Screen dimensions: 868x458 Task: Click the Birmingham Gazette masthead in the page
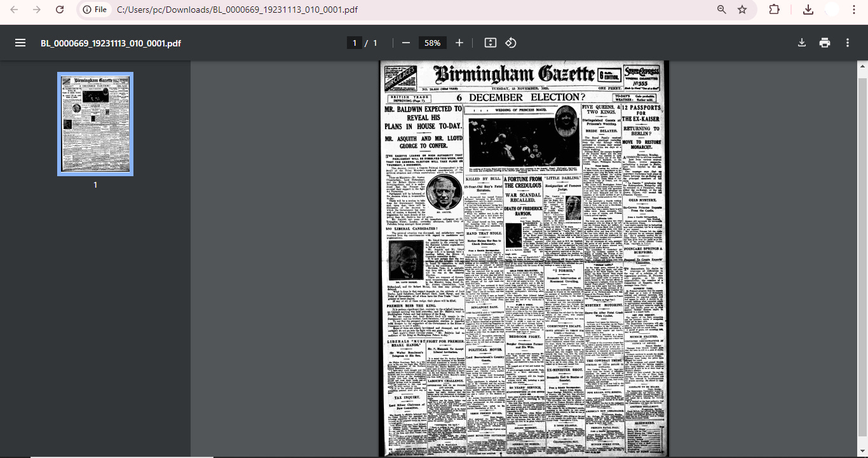click(513, 74)
